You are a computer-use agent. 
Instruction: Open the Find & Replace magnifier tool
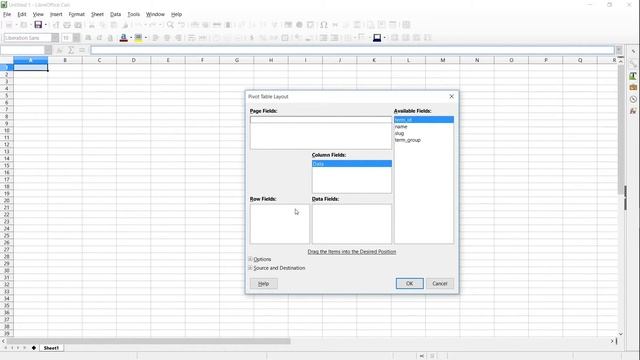[x=170, y=25]
